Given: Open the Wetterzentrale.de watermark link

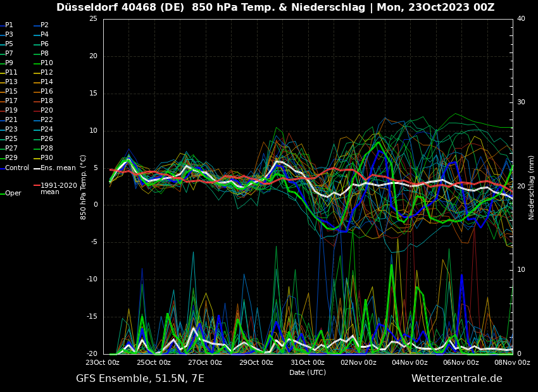Looking at the screenshot, I should coord(456,379).
